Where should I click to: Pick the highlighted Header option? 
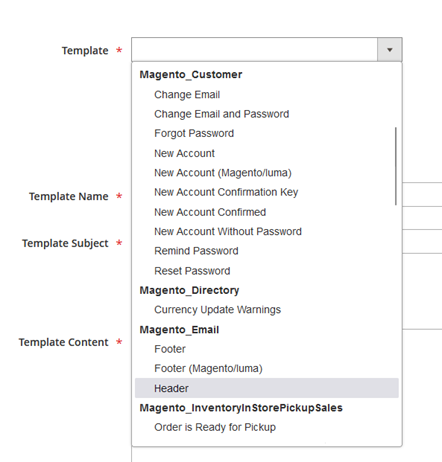267,388
